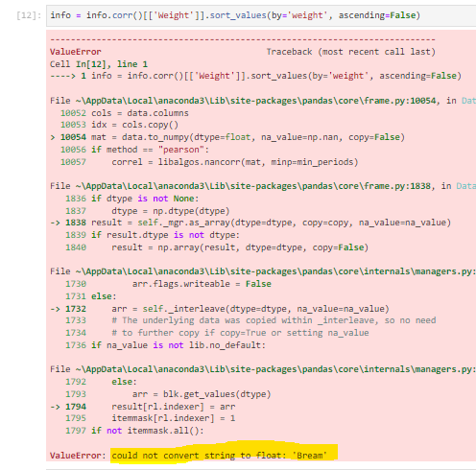476x470 pixels.
Task: Click traceback line 1794 result[rl.indexer] = arr
Action: (x=143, y=407)
